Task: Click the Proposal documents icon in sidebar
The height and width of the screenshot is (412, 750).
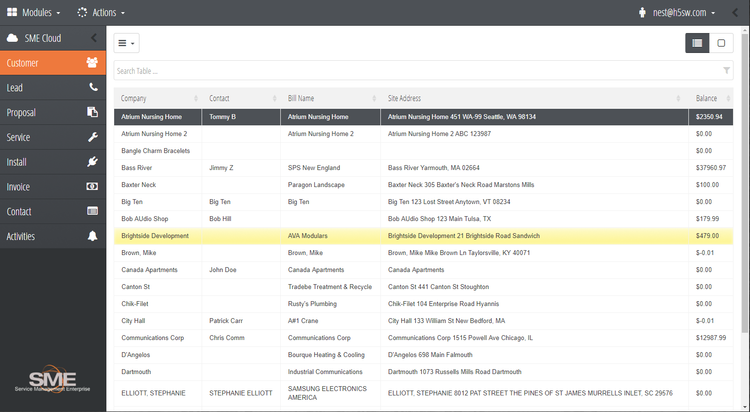Action: click(93, 113)
